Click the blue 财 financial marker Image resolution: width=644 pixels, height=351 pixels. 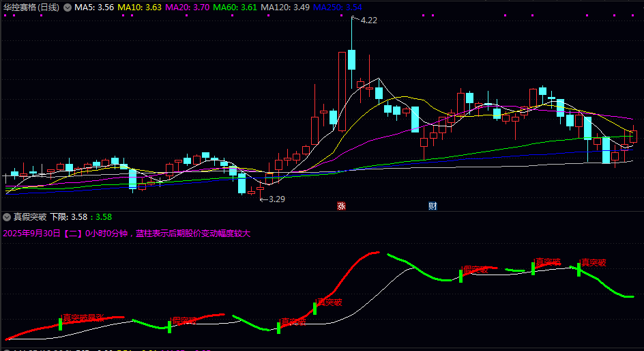(x=433, y=206)
